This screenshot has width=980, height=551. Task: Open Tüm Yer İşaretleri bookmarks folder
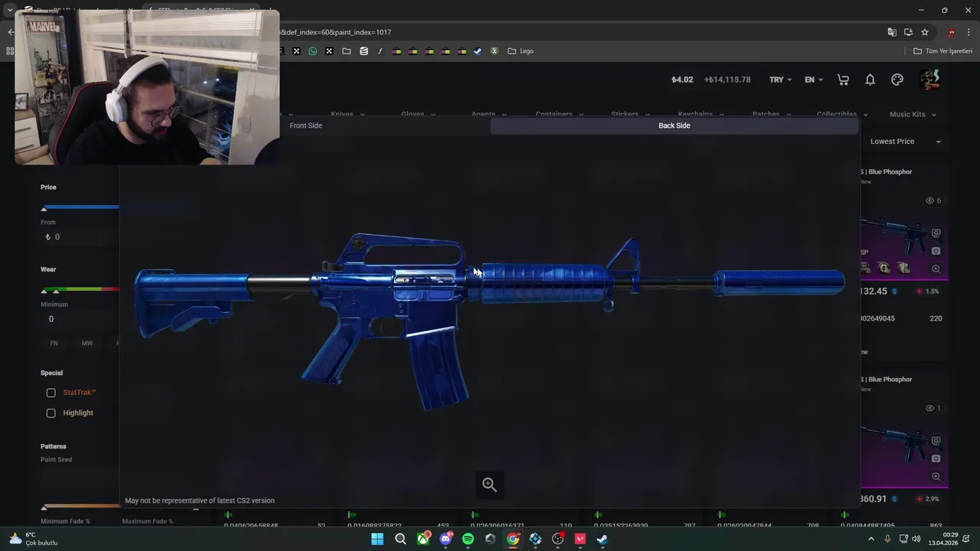tap(943, 51)
